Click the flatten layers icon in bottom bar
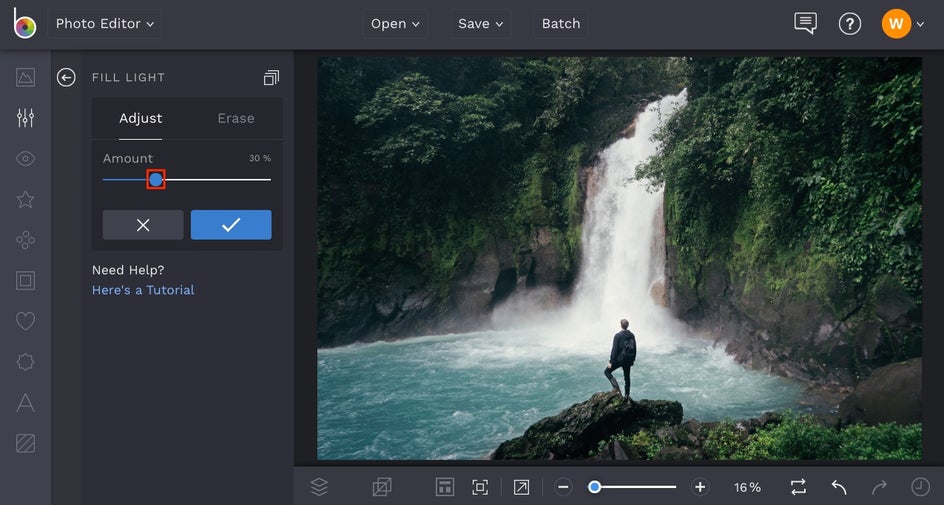The image size is (944, 505). (x=382, y=486)
